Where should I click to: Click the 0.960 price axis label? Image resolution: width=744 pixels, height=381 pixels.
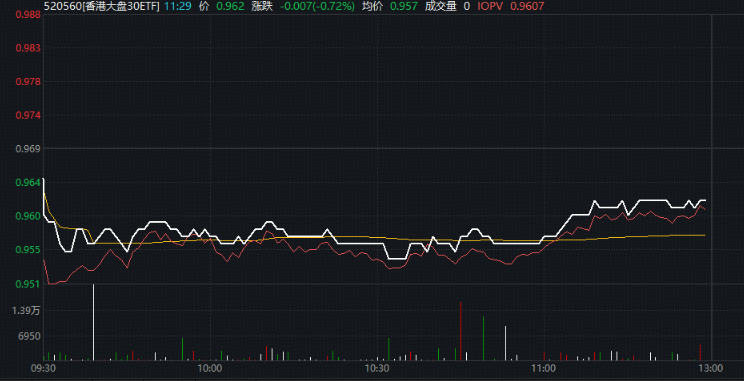[28, 216]
